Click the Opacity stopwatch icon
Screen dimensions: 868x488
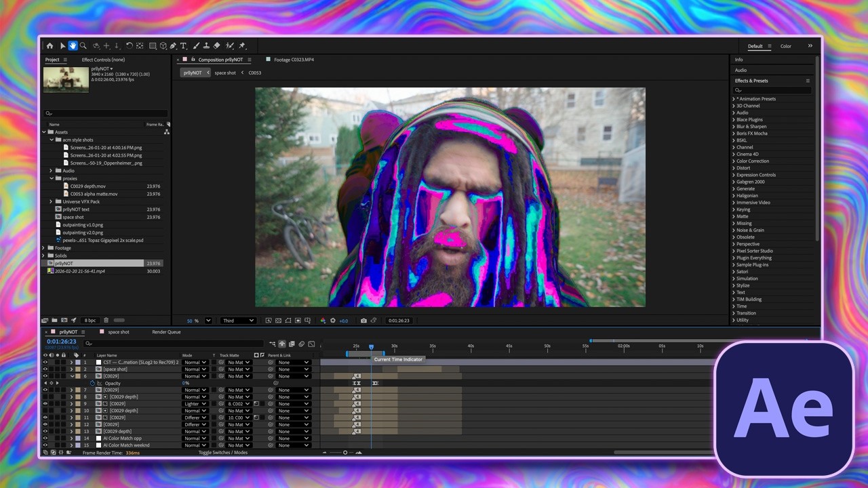[x=92, y=383]
